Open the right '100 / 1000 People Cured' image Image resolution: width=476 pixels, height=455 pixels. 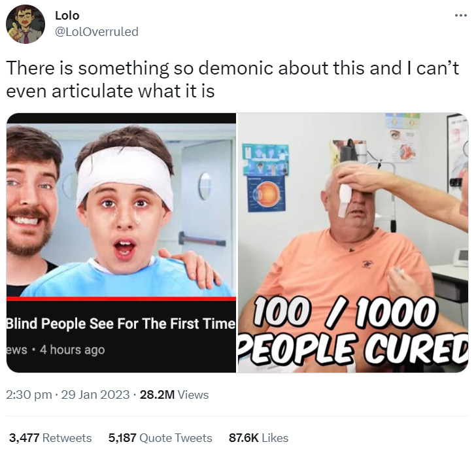(x=353, y=243)
